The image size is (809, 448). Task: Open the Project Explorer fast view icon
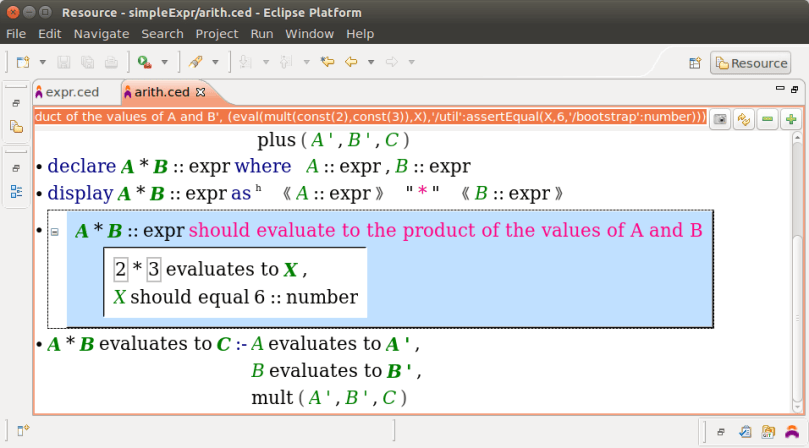(16, 127)
